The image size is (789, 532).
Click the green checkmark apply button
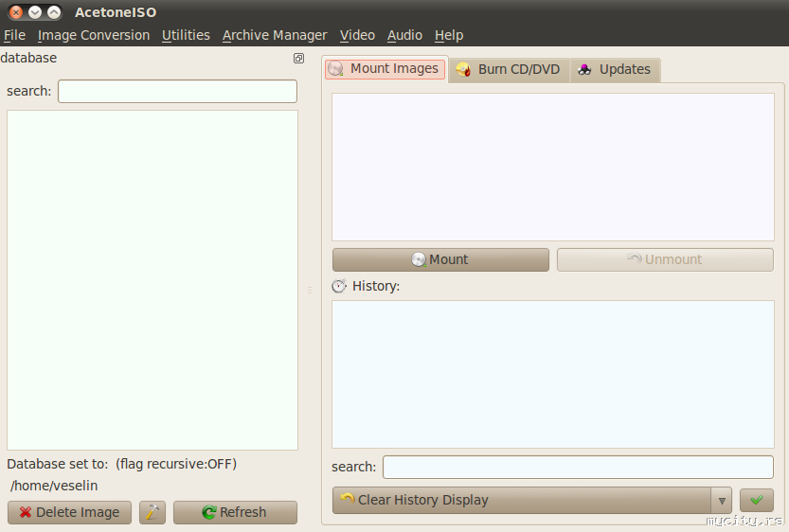click(756, 500)
